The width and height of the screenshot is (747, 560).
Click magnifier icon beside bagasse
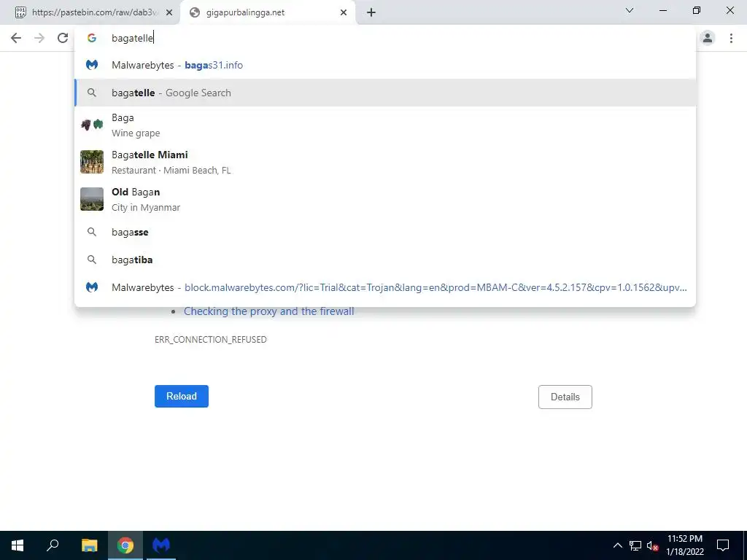pos(92,232)
